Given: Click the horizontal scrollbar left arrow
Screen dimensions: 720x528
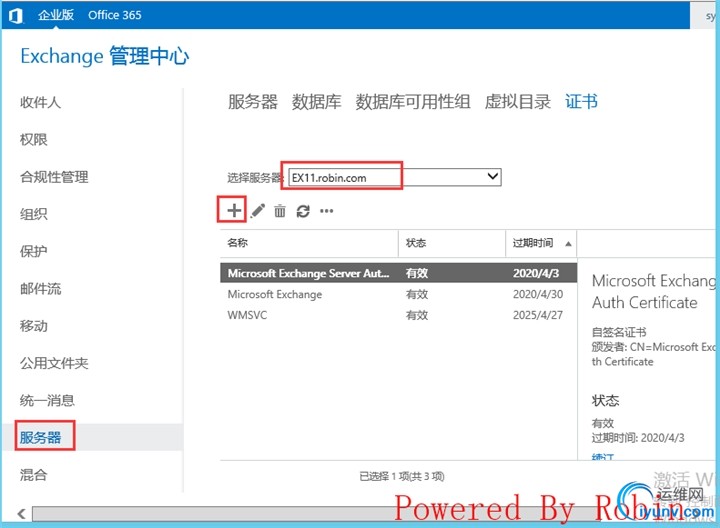Looking at the screenshot, I should coord(21,514).
